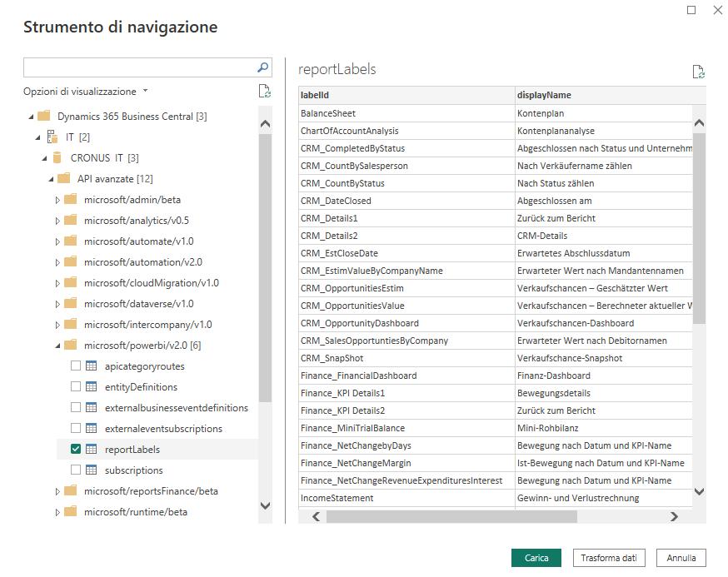The height and width of the screenshot is (577, 728).
Task: Click preview vertical scrollbar up arrow
Action: click(699, 123)
